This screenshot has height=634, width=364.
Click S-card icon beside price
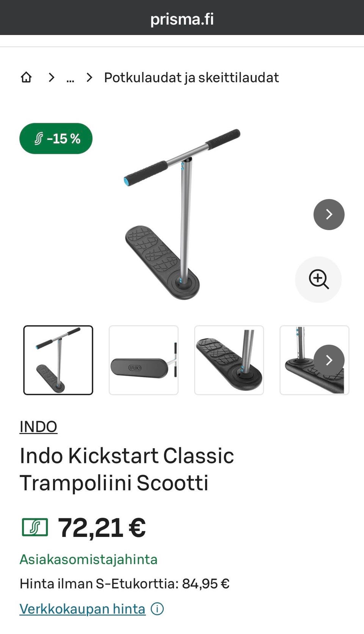(35, 527)
